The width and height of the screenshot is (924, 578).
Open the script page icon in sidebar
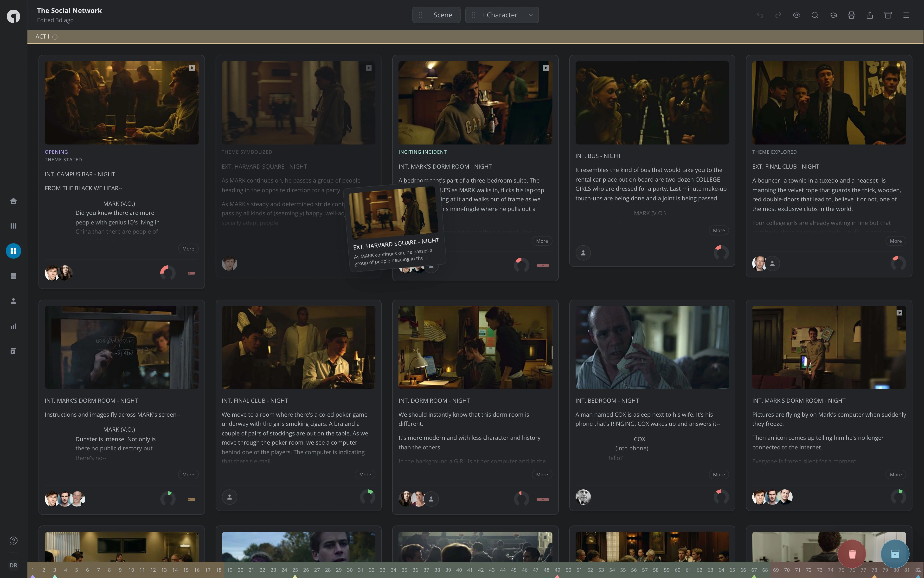tap(13, 276)
